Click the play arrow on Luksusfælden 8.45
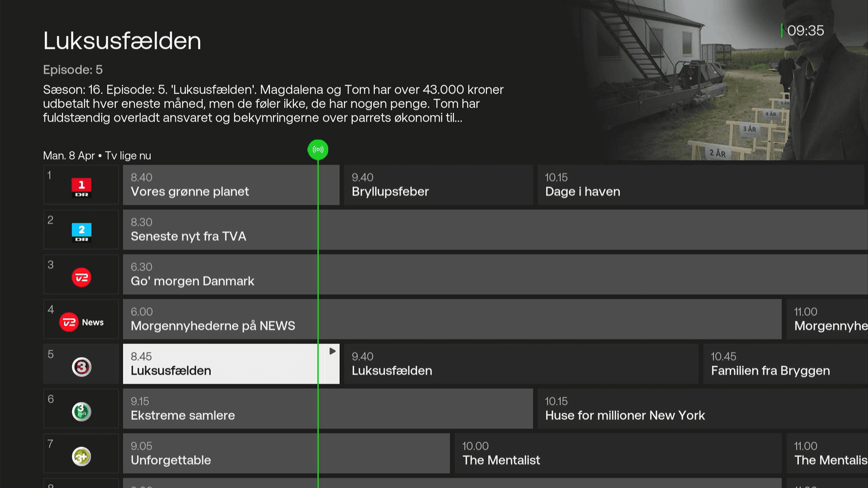Viewport: 868px width, 488px height. pyautogui.click(x=332, y=351)
